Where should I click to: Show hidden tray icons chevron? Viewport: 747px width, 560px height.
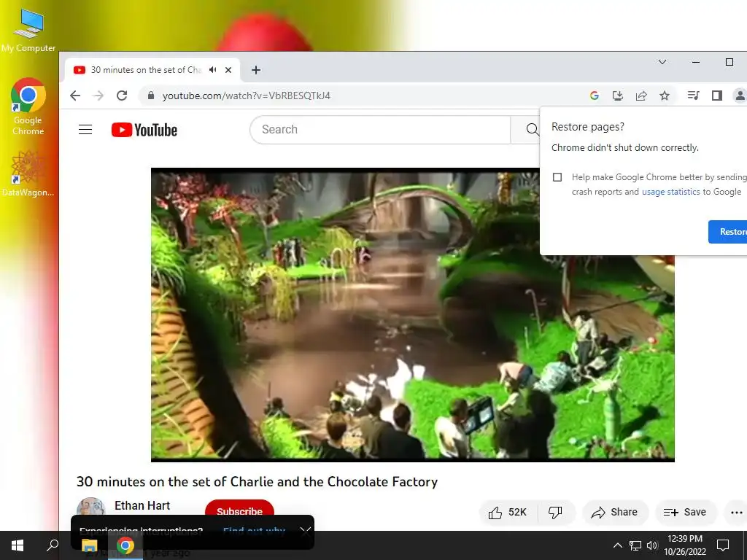pyautogui.click(x=617, y=545)
